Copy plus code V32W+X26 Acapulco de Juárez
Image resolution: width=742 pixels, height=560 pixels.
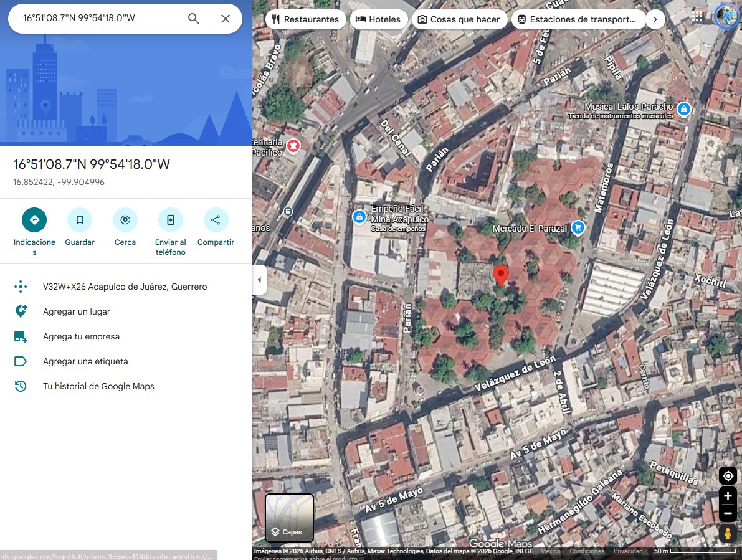[x=125, y=287]
